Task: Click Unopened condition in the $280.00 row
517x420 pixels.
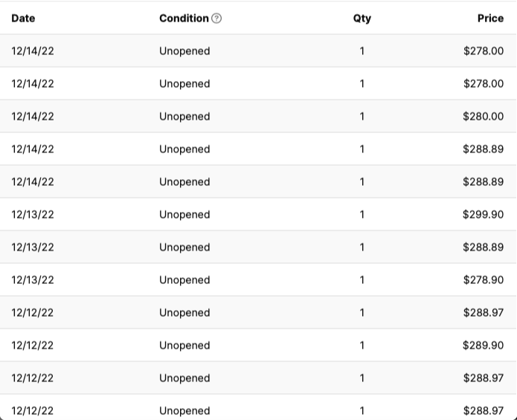Action: tap(184, 117)
